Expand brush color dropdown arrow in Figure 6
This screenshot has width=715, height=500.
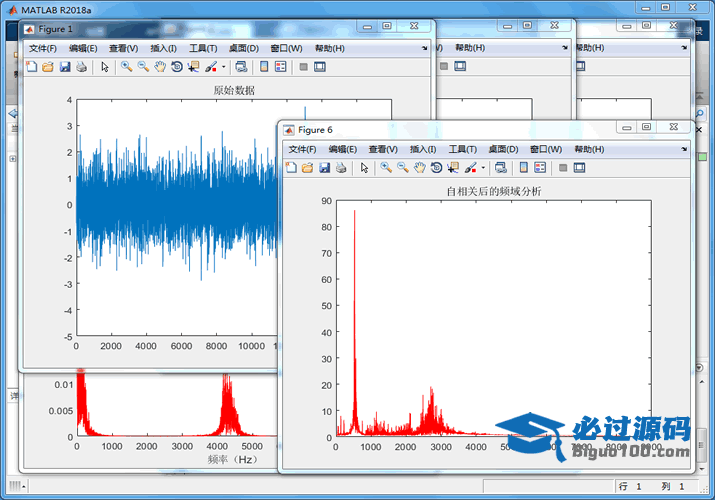pos(483,167)
